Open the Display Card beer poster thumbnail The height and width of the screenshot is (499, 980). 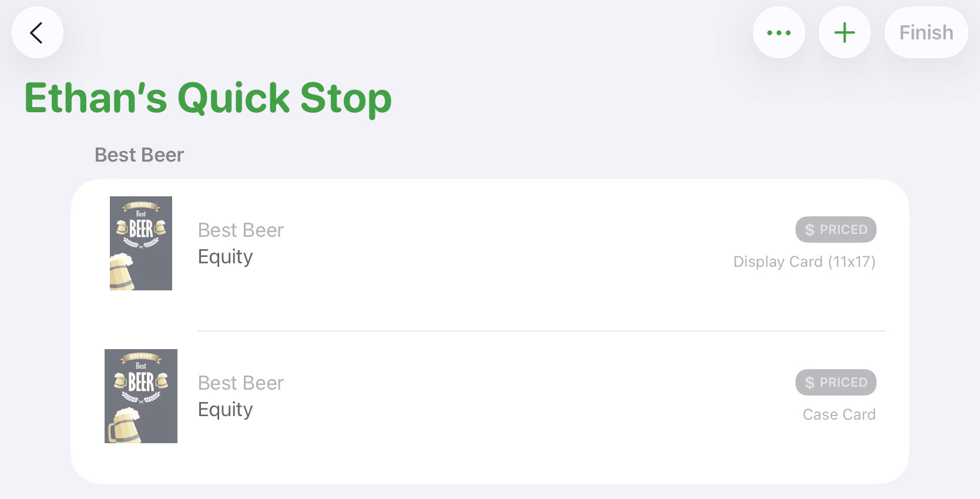pos(141,243)
